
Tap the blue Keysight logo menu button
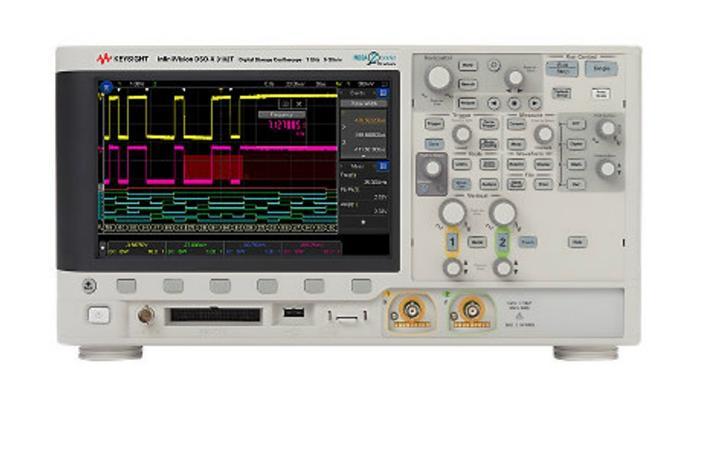(106, 86)
